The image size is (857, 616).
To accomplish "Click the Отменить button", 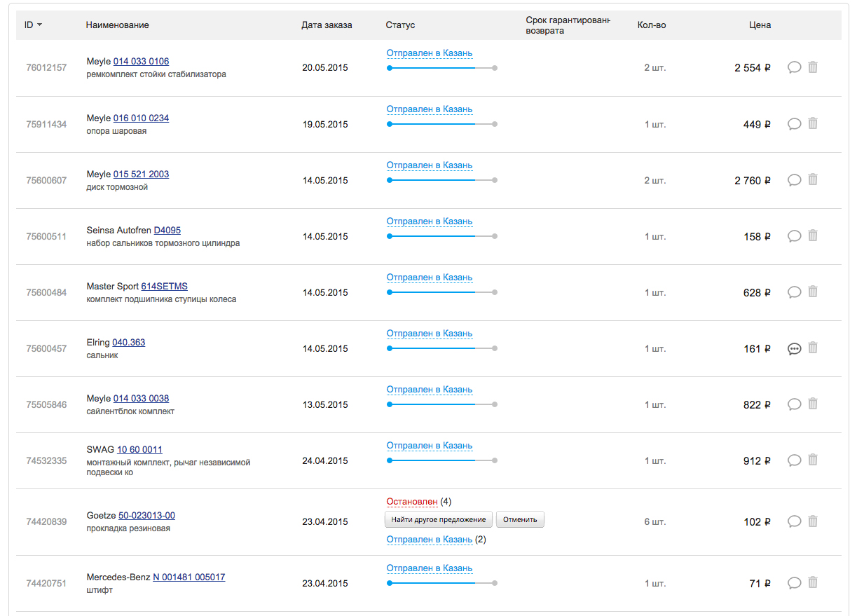I will point(520,519).
